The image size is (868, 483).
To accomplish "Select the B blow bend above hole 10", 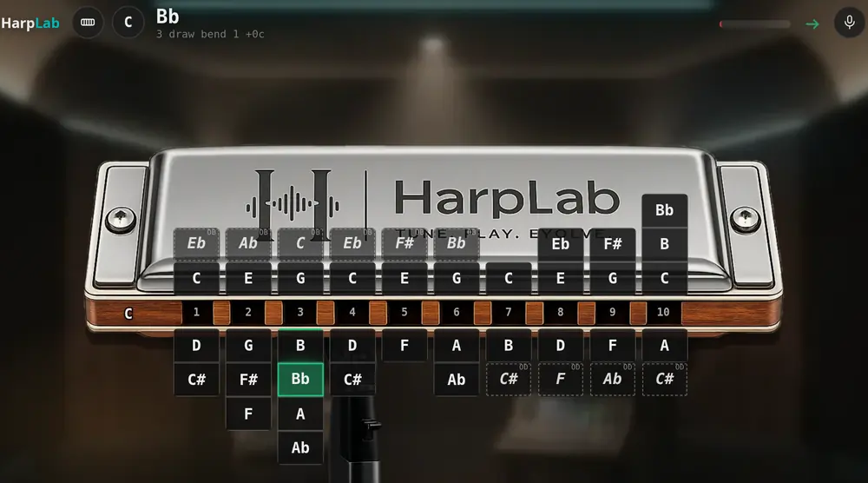I will pos(664,244).
